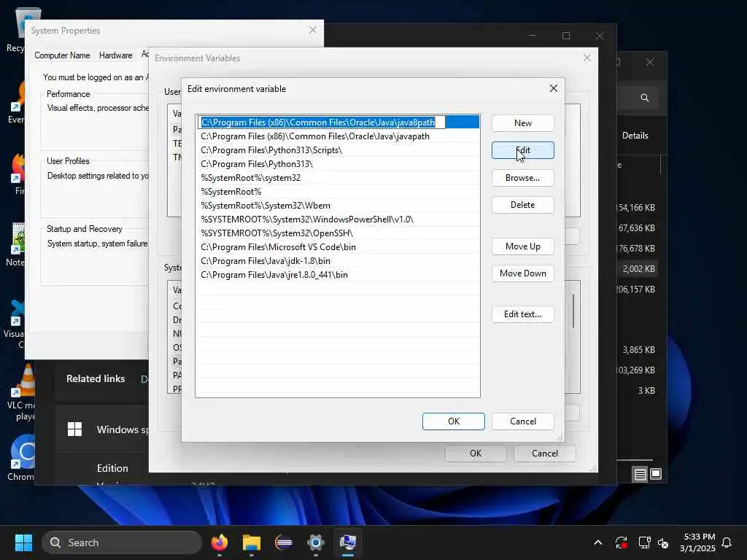Click the taskbar Search box
This screenshot has height=560, width=747.
point(122,542)
